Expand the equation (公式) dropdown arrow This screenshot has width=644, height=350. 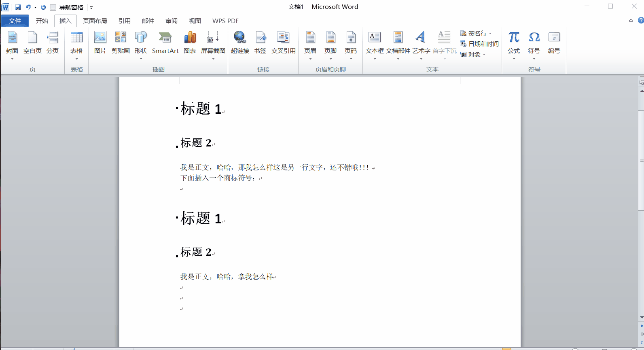514,59
